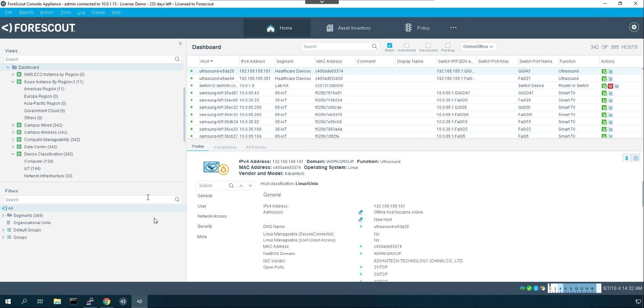Click the activity timeline ruler in the status bar
The height and width of the screenshot is (308, 644).
pos(574,288)
